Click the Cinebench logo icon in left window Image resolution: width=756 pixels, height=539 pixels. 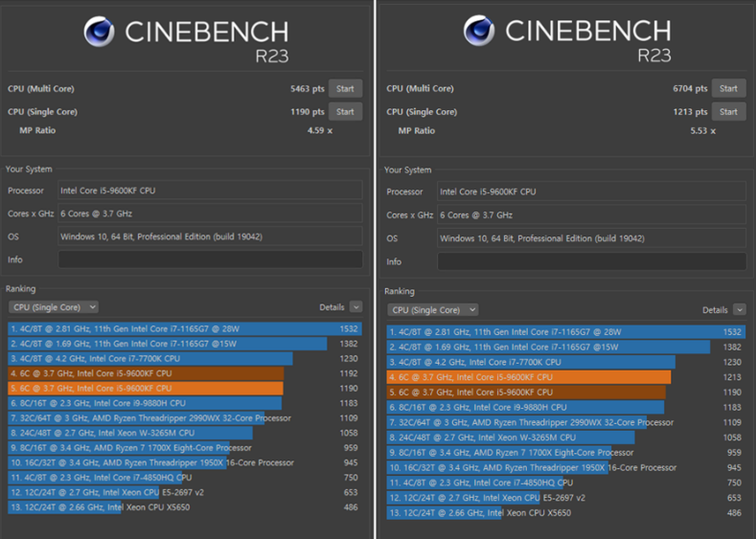tap(99, 32)
